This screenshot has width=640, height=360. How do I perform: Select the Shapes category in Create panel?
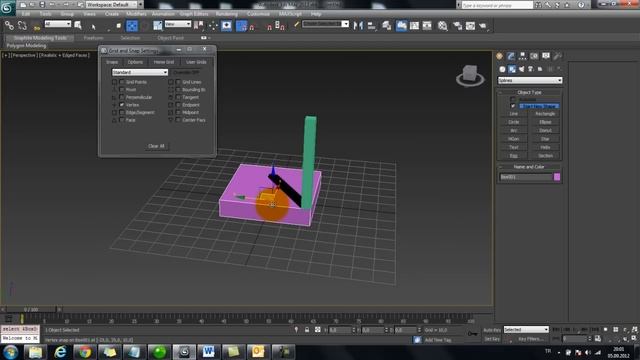[x=512, y=69]
